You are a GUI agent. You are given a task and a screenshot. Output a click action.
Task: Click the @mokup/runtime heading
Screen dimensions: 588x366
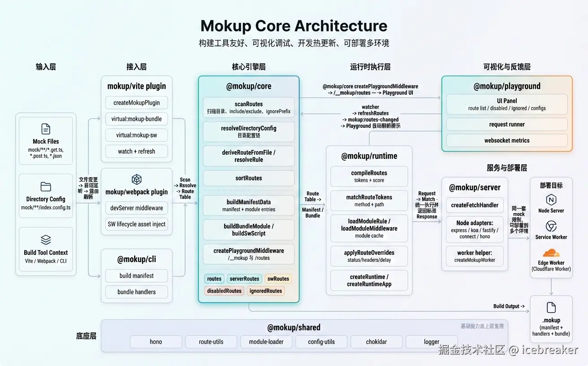369,156
